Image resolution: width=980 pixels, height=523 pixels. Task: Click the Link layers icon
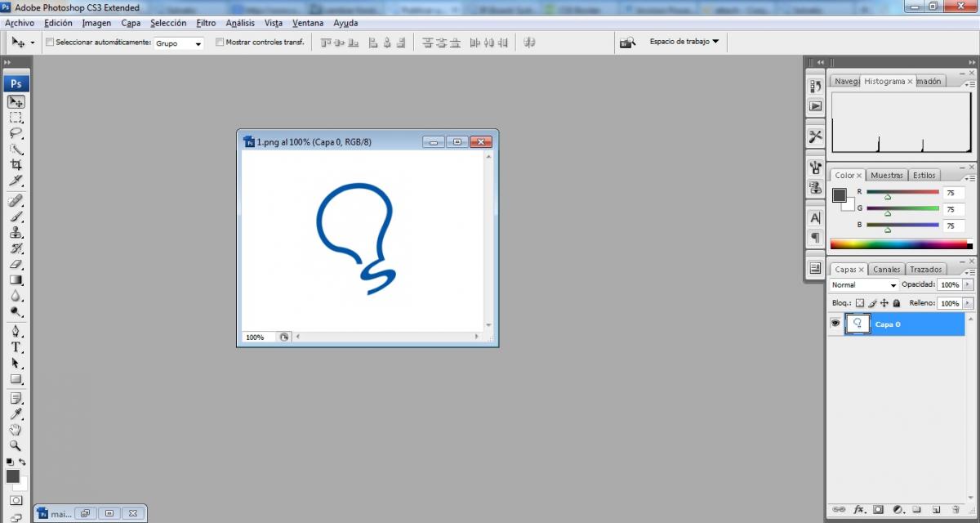coord(839,509)
